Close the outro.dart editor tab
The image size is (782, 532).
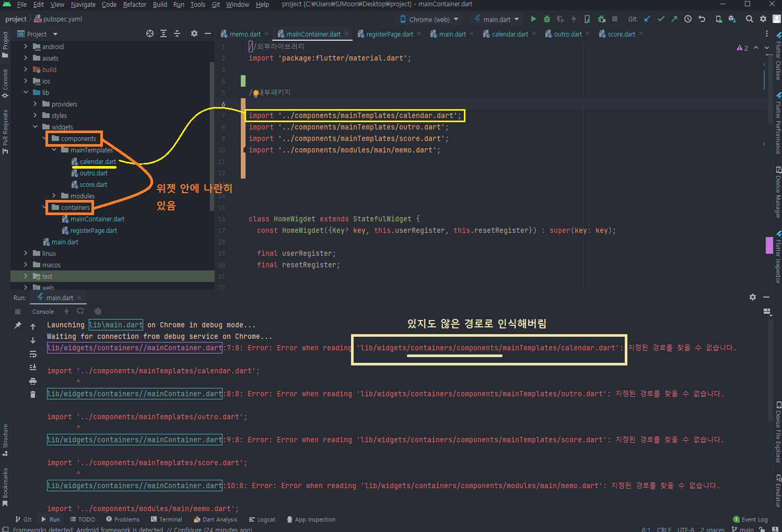(588, 34)
